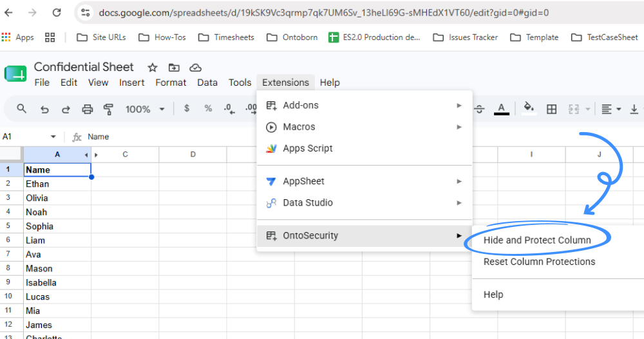Expand hidden column B arrow
The image size is (644, 339).
[96, 155]
